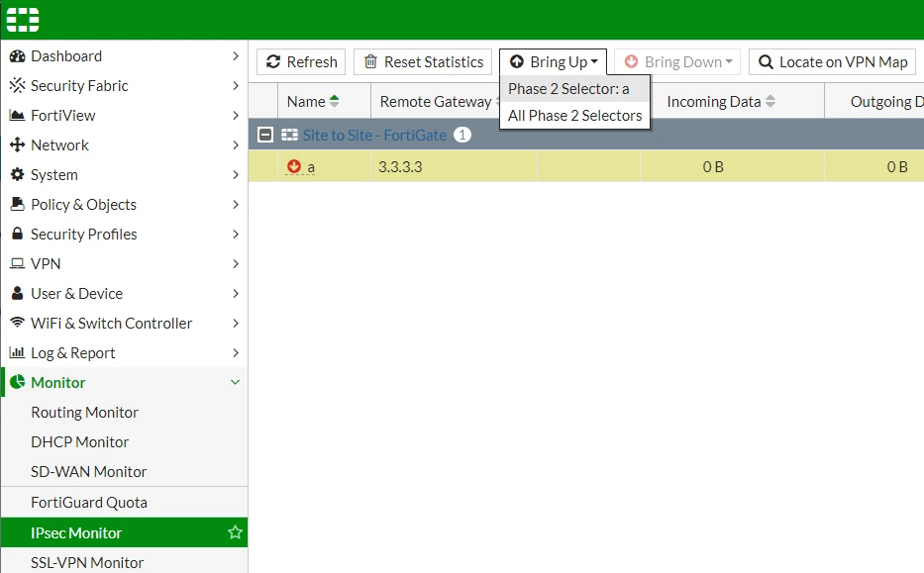
Task: Click the Site to Site group grid icon
Action: click(289, 135)
